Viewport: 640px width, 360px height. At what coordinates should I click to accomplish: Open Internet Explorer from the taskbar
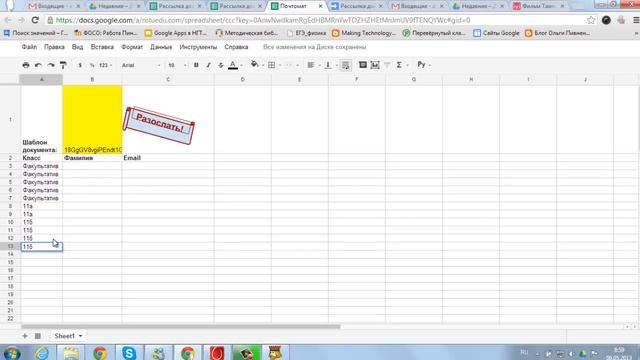tap(42, 353)
